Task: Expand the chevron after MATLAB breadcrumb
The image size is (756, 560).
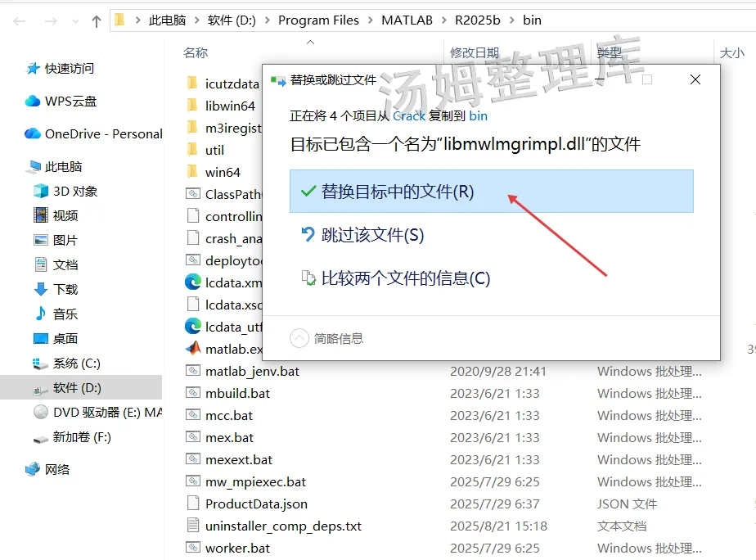Action: [444, 20]
